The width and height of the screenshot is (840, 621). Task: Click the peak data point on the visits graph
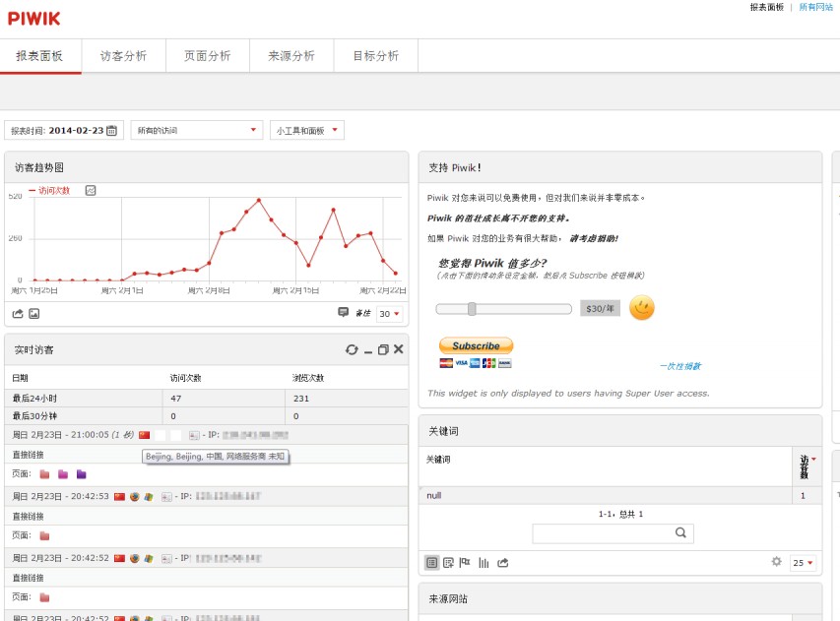click(259, 200)
